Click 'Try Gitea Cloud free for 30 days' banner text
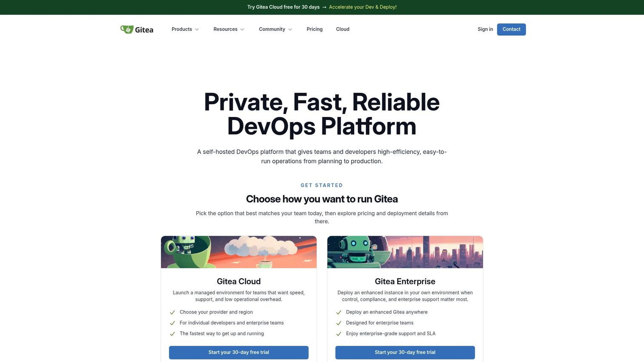Image resolution: width=644 pixels, height=362 pixels. pos(283,7)
